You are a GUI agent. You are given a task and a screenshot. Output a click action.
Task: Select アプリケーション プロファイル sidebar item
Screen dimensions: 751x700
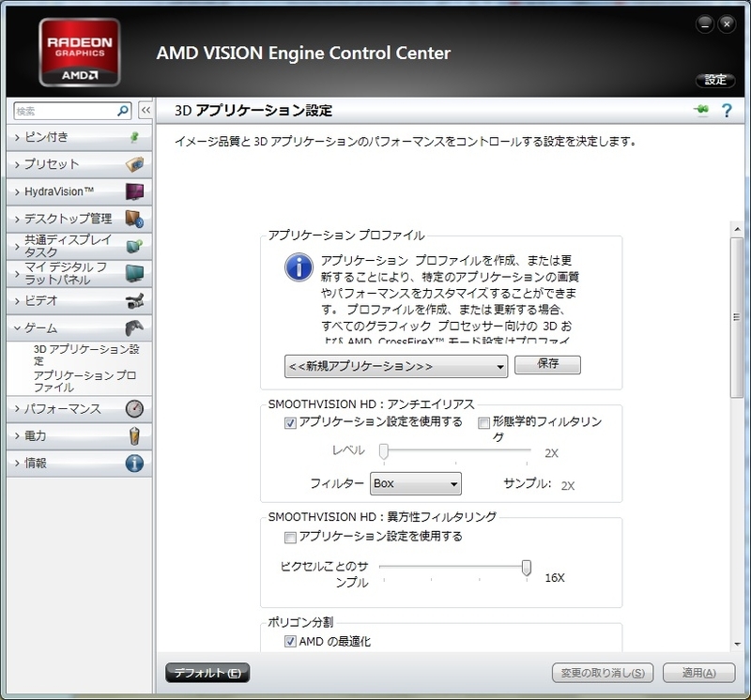[84, 381]
